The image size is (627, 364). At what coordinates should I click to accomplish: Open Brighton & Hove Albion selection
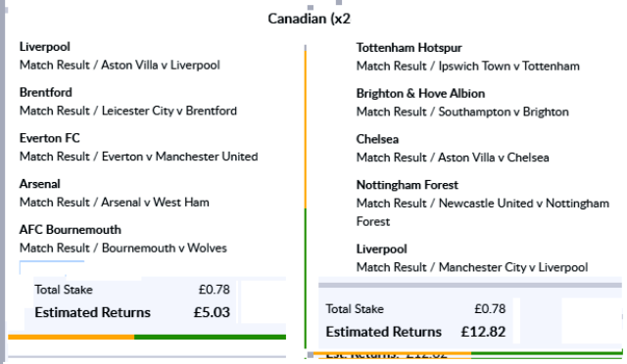click(420, 94)
